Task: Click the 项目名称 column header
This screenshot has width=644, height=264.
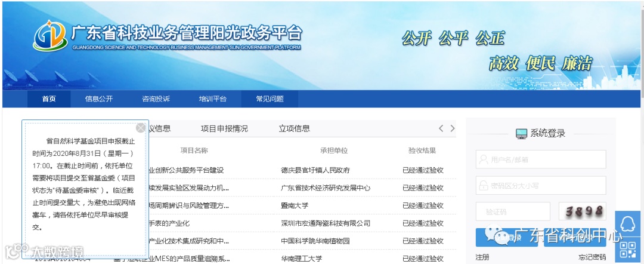Action: coord(194,151)
